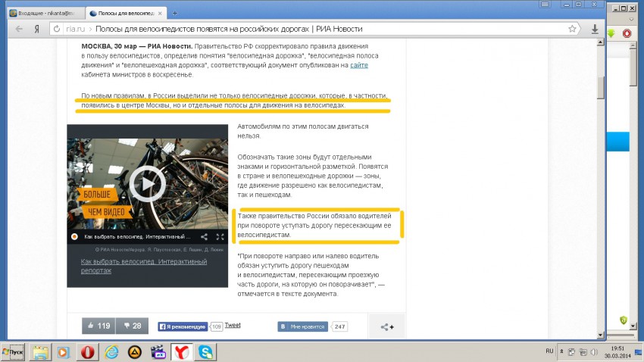644x362 pixels.
Task: Play the bicycle video
Action: (146, 182)
